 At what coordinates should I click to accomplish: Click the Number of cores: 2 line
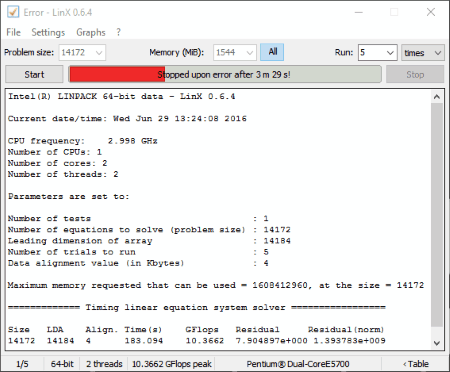(x=57, y=163)
